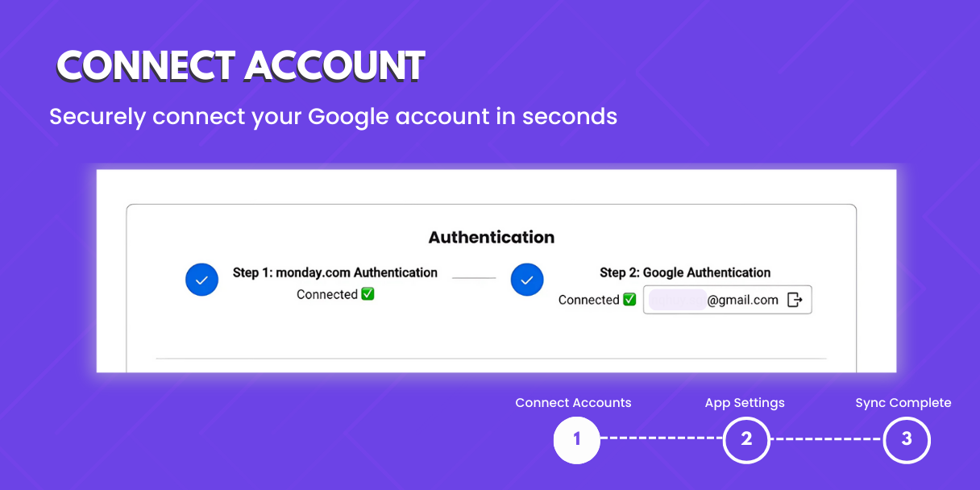The image size is (980, 490).
Task: Click the green check beside Google Connected
Action: click(x=629, y=300)
